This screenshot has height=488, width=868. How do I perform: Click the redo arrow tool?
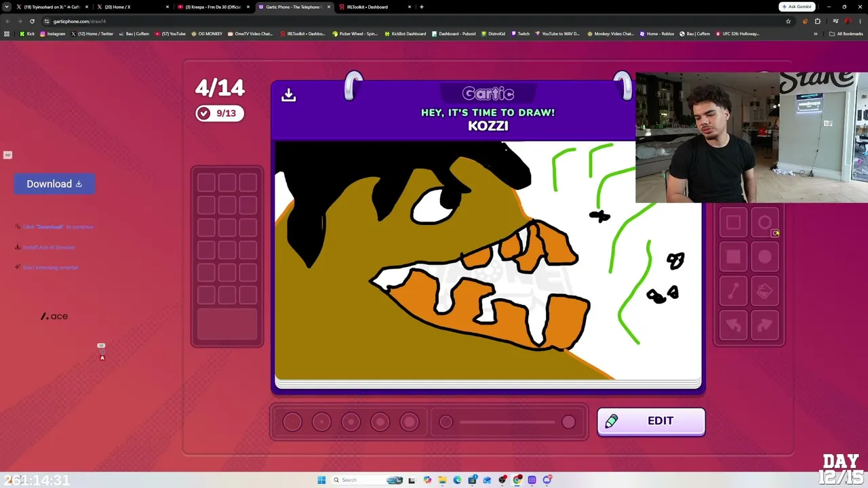tap(764, 325)
